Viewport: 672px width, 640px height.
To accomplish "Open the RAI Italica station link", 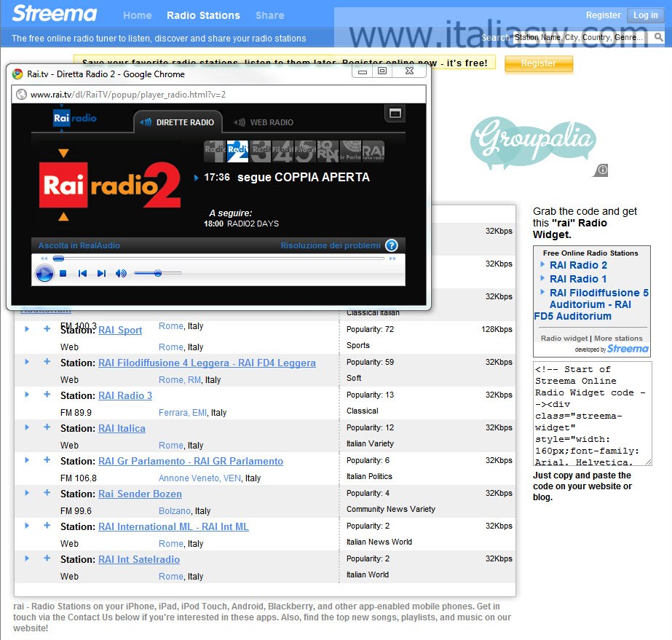I will [122, 428].
